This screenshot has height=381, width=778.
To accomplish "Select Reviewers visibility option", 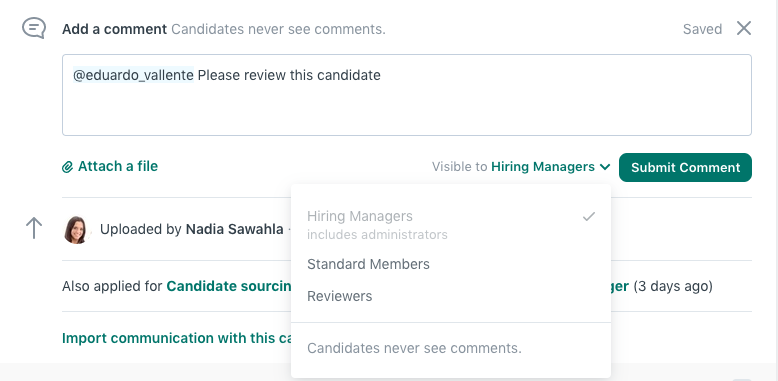I will (451, 296).
